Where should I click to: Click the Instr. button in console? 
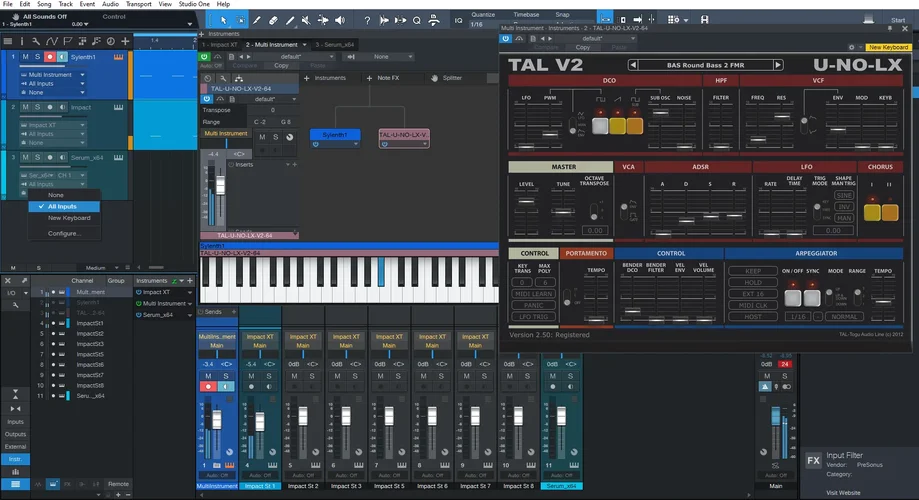(15, 459)
